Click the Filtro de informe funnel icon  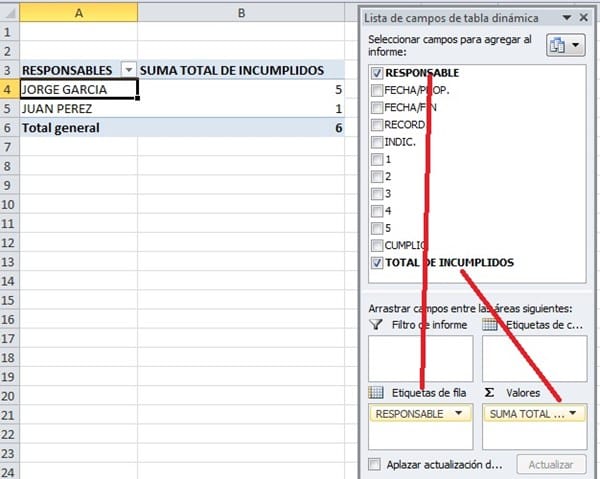point(376,325)
